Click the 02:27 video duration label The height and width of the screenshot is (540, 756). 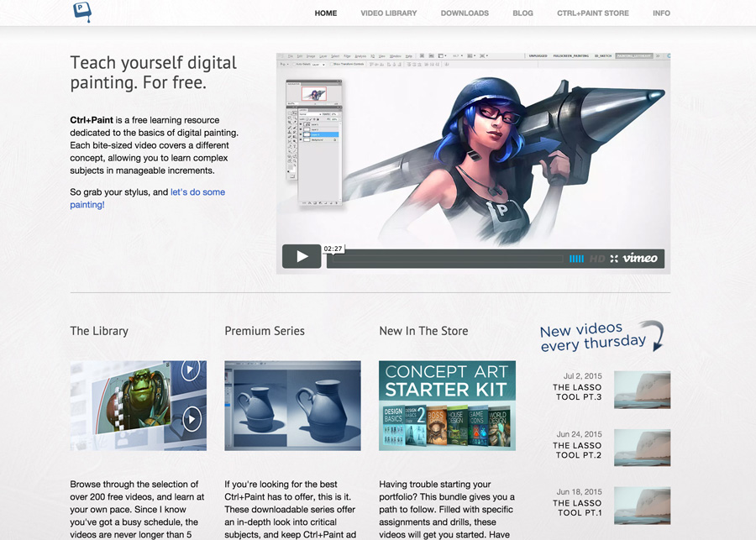click(333, 249)
